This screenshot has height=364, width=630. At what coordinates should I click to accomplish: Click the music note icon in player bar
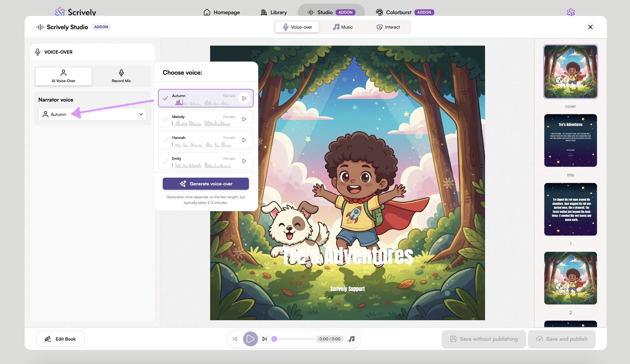352,339
